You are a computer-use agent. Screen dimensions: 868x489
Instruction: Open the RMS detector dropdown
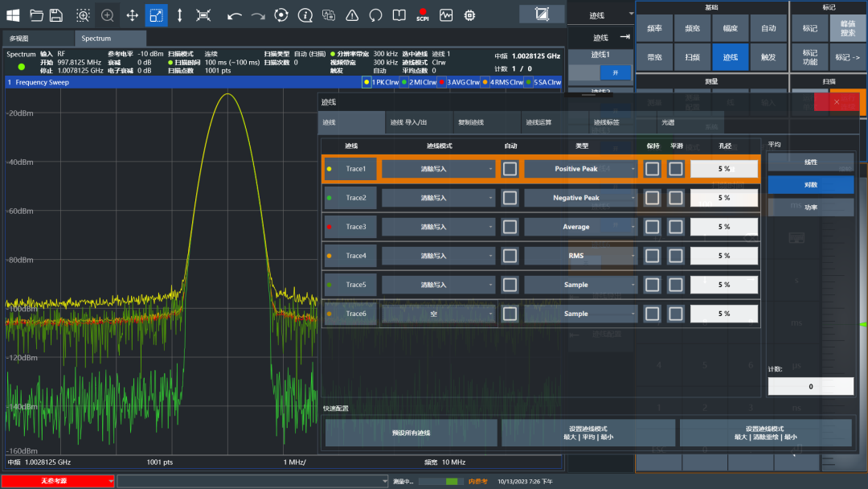point(581,255)
